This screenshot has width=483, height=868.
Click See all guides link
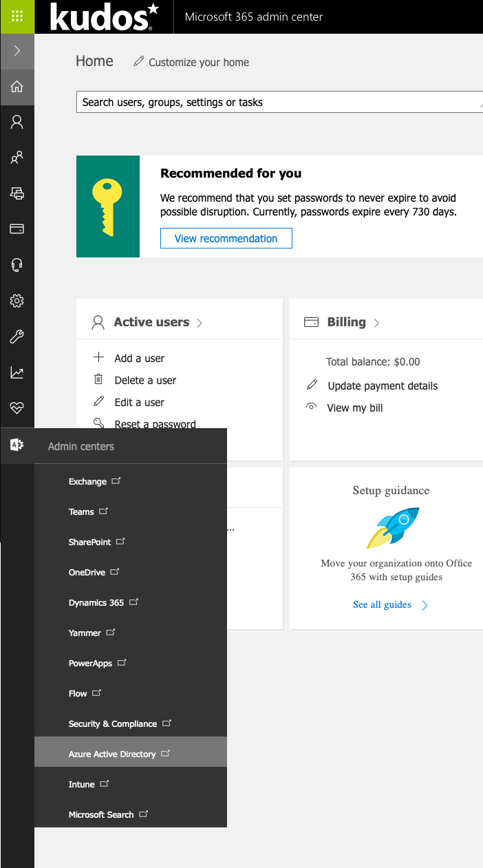click(382, 604)
